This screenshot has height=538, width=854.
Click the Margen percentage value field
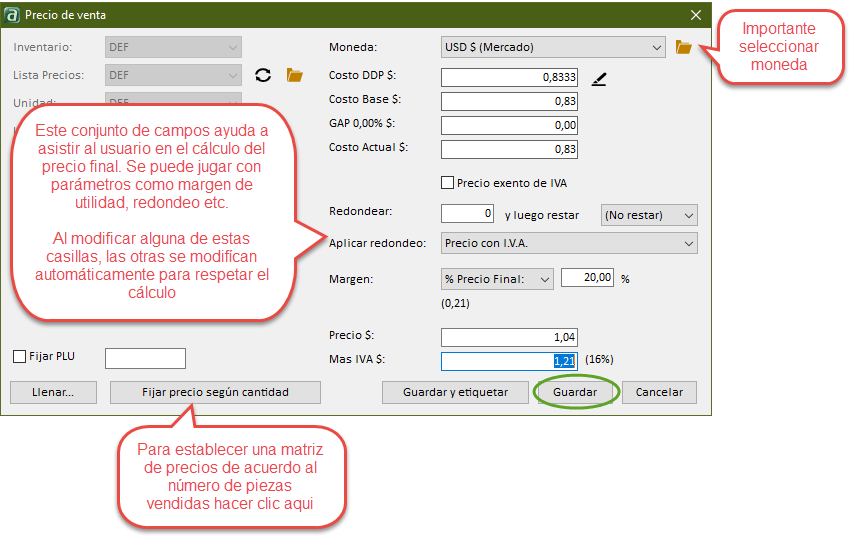click(587, 279)
